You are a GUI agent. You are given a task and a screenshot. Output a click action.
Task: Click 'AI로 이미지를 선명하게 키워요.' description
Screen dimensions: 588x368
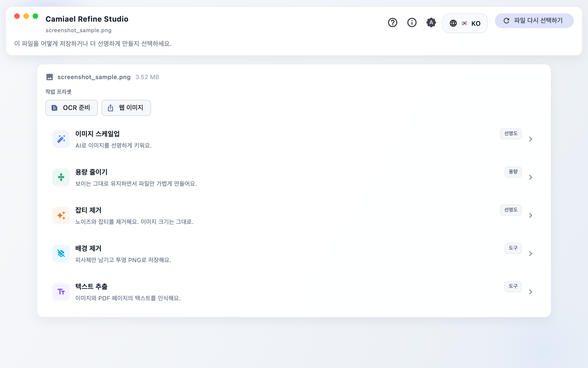[113, 146]
